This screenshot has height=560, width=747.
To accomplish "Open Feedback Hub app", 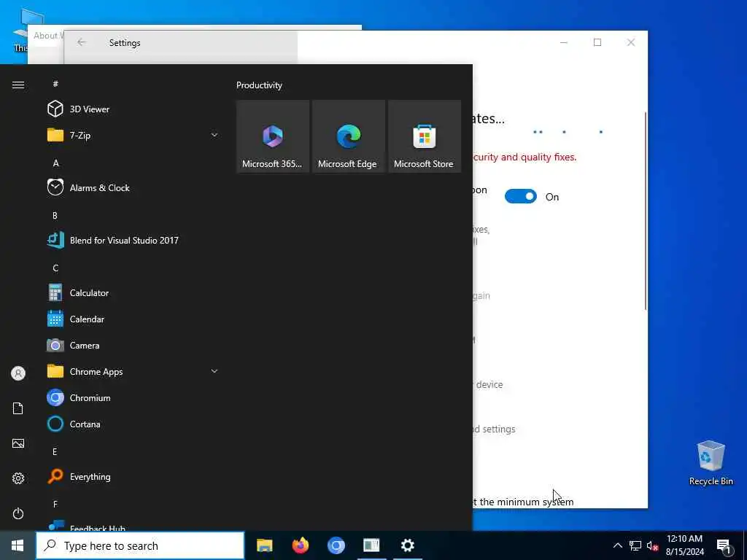I will click(x=133, y=526).
